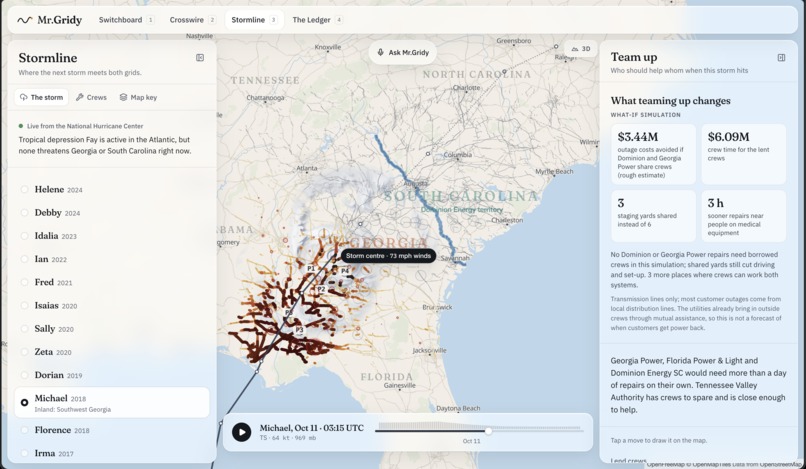Screen dimensions: 806x469
Task: Click the Ask Mr.Gridy button
Action: click(x=402, y=52)
